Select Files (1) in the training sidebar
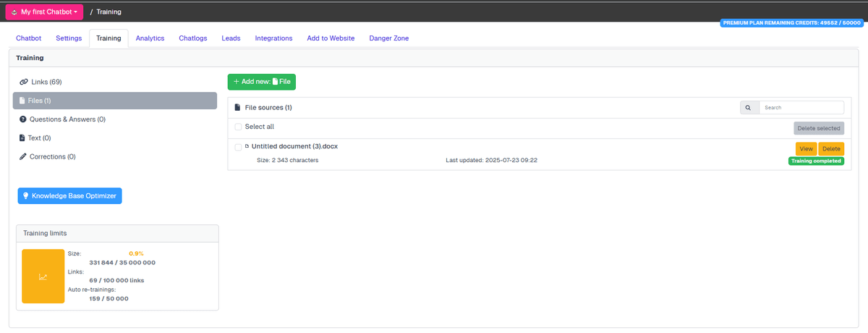This screenshot has width=868, height=333. (114, 101)
